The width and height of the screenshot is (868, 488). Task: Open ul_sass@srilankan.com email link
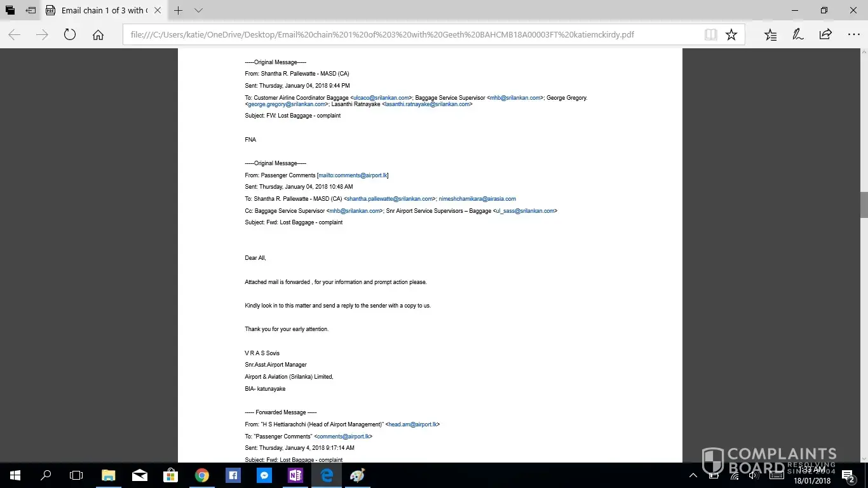click(x=525, y=211)
